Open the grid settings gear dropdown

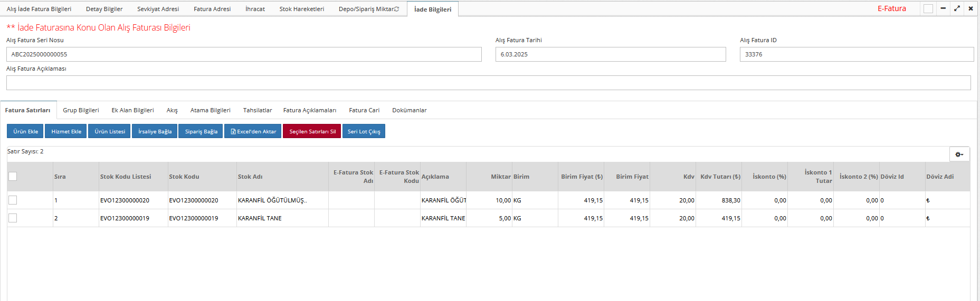959,154
